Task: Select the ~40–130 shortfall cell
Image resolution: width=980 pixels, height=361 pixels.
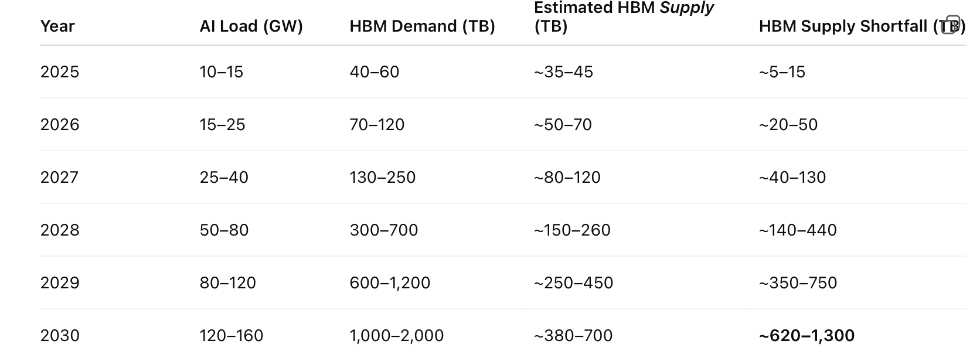Action: point(792,178)
